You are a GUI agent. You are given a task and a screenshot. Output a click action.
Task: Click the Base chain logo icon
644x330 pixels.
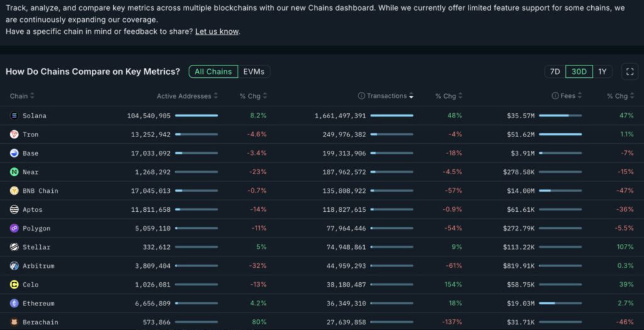coord(14,153)
